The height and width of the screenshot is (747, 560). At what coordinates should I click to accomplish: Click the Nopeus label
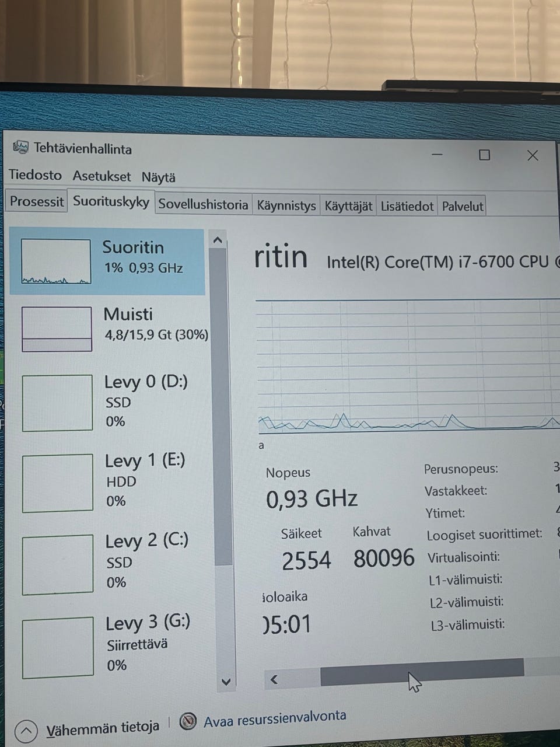[x=288, y=473]
